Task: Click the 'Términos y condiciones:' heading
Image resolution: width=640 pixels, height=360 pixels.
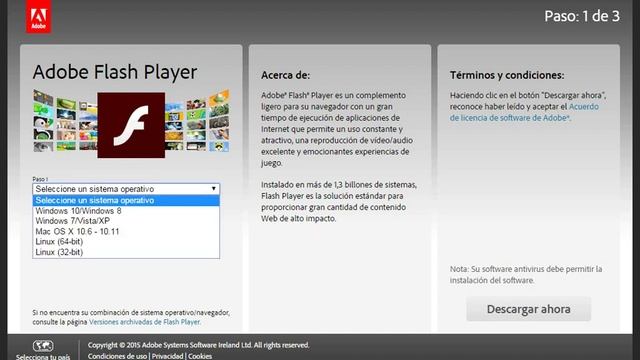Action: (x=507, y=75)
